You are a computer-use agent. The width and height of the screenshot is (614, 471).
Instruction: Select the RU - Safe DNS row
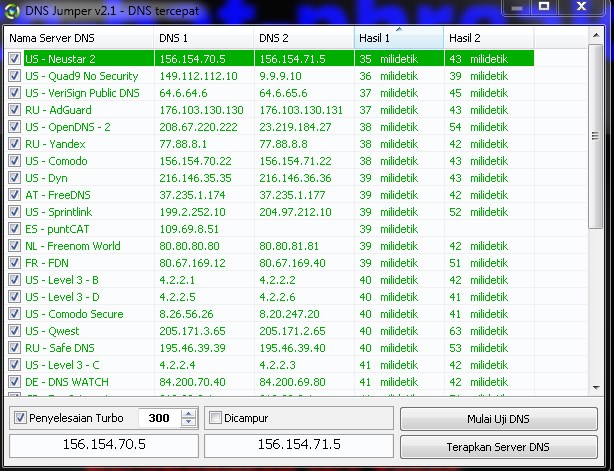pos(269,348)
